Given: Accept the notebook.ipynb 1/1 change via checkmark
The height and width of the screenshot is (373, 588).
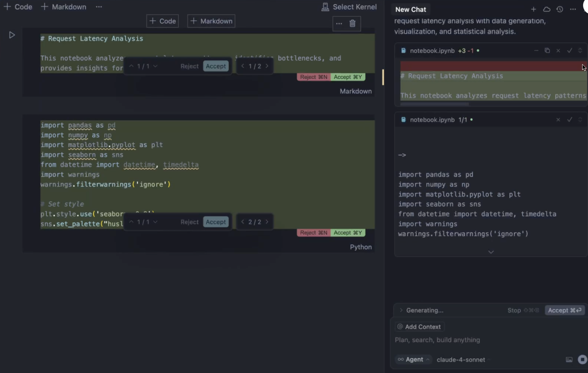Looking at the screenshot, I should (569, 120).
